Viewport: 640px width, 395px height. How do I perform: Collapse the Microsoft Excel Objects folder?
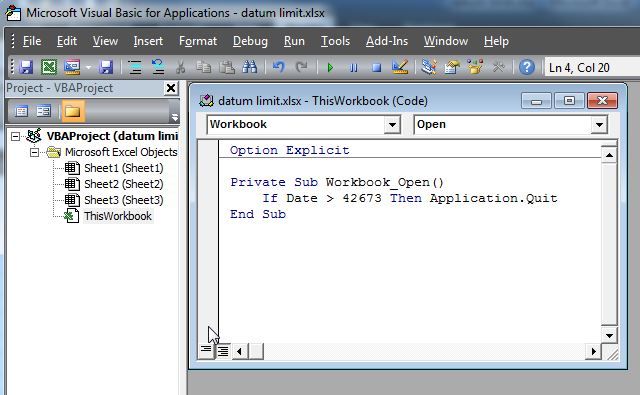[x=35, y=152]
